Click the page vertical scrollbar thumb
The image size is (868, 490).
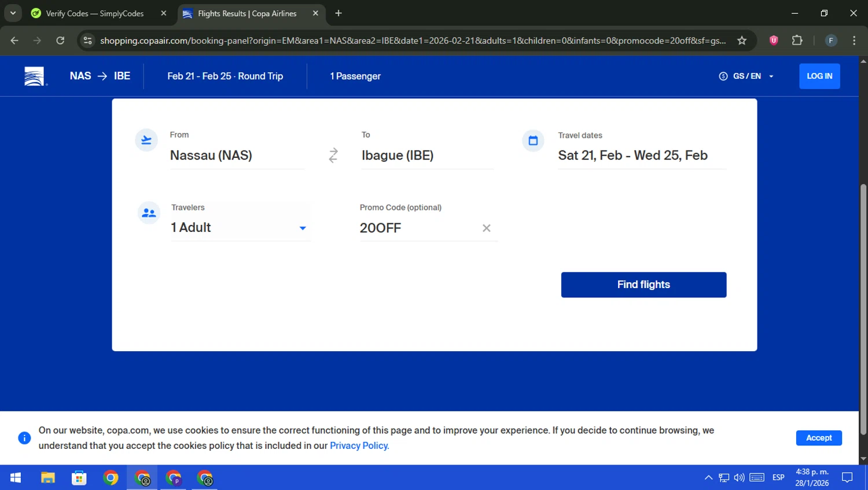(x=863, y=310)
